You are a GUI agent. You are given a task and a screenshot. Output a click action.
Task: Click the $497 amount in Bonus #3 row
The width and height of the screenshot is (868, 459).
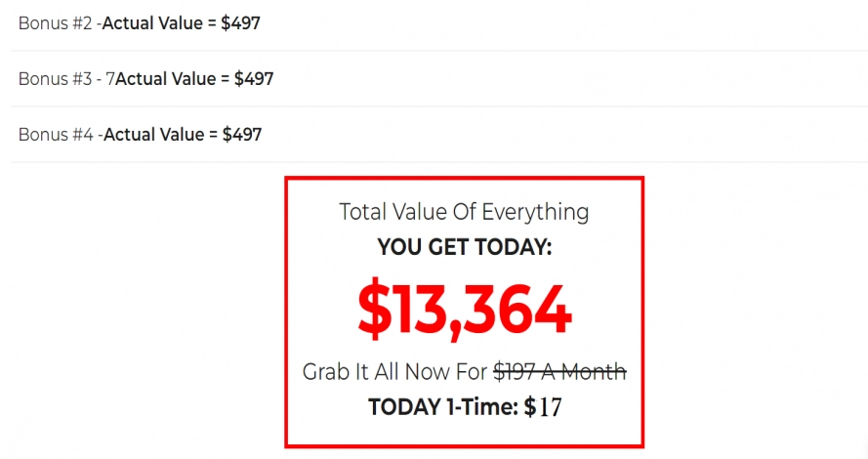[254, 79]
